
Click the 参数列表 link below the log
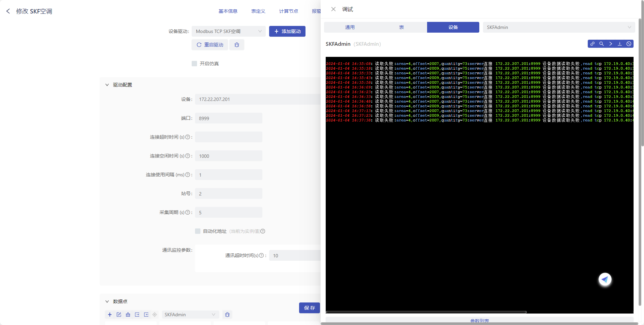click(480, 321)
